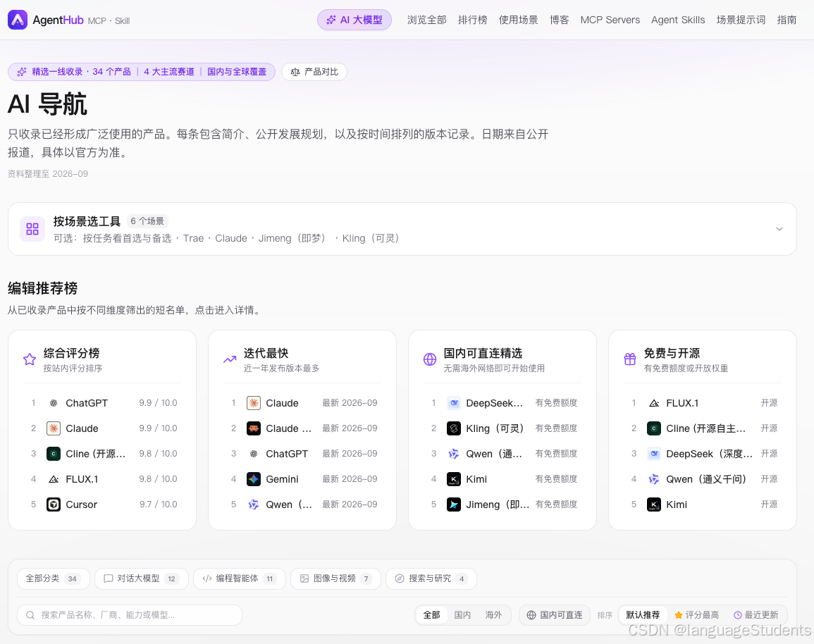Click the Claude icon in 综合评分榜
The height and width of the screenshot is (644, 814).
click(54, 428)
